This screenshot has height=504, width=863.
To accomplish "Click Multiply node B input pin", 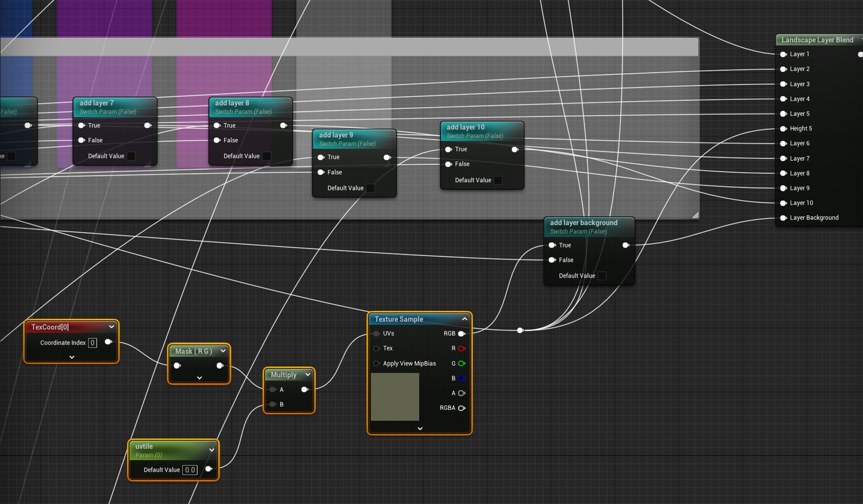I will [273, 405].
